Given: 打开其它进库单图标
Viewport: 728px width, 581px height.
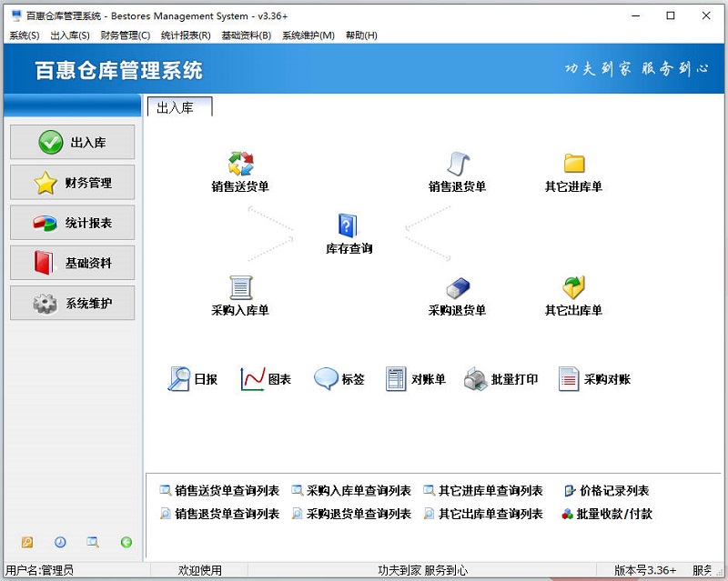Looking at the screenshot, I should [572, 168].
